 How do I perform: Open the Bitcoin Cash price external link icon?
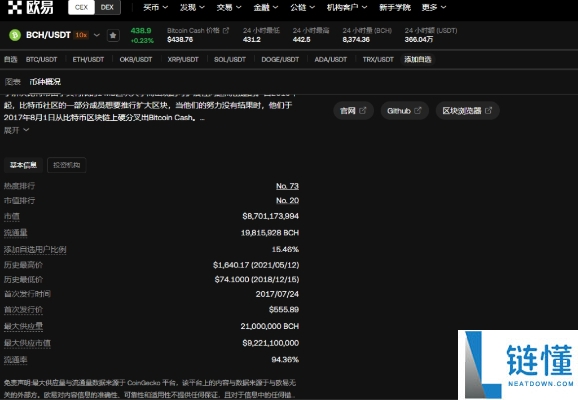click(226, 30)
